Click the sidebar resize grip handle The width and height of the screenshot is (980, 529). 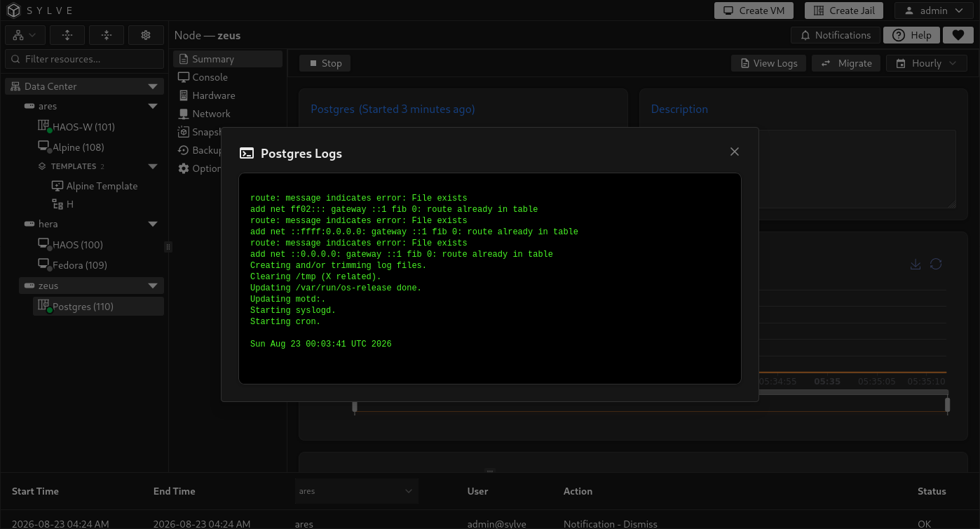168,246
